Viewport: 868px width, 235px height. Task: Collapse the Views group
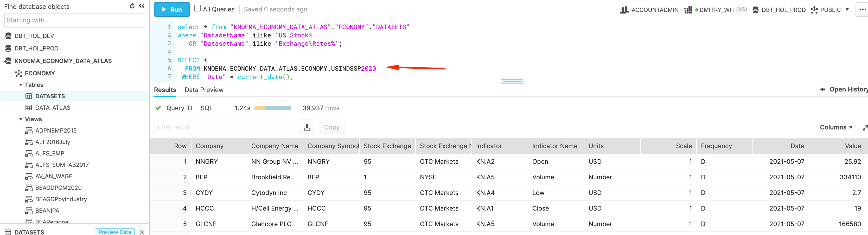(x=21, y=119)
